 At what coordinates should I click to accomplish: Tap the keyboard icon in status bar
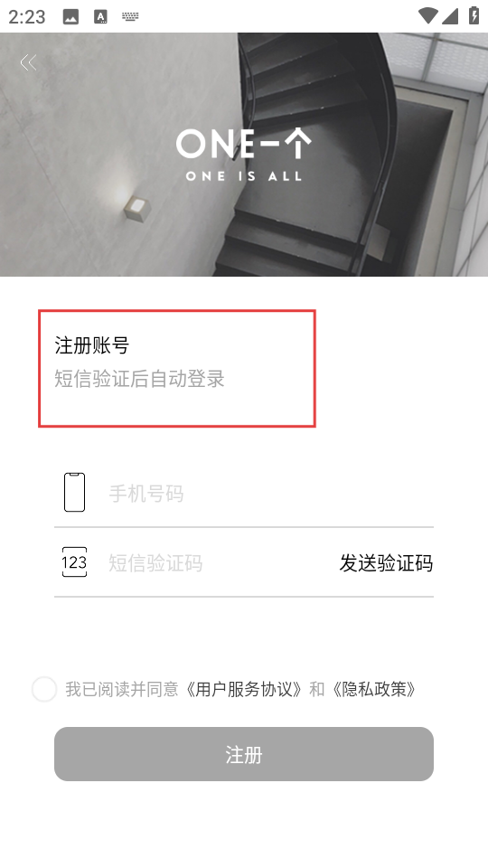pos(130,16)
